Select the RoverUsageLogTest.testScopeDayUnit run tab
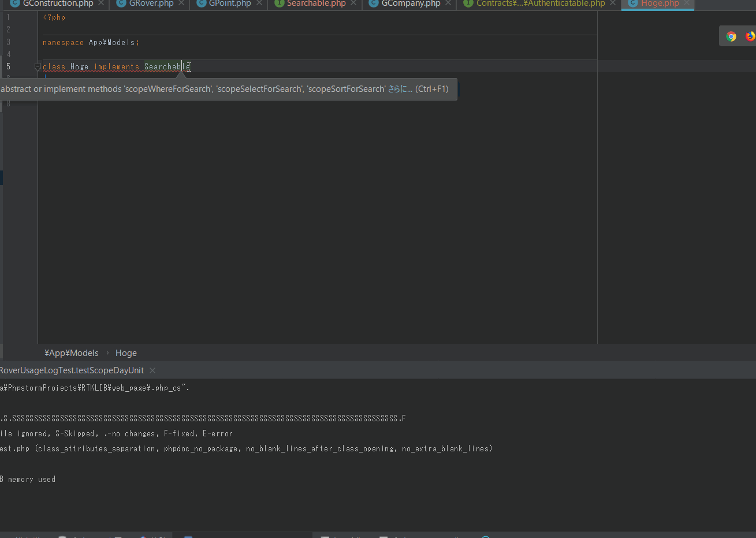Screen dimensions: 756x538 pos(72,370)
